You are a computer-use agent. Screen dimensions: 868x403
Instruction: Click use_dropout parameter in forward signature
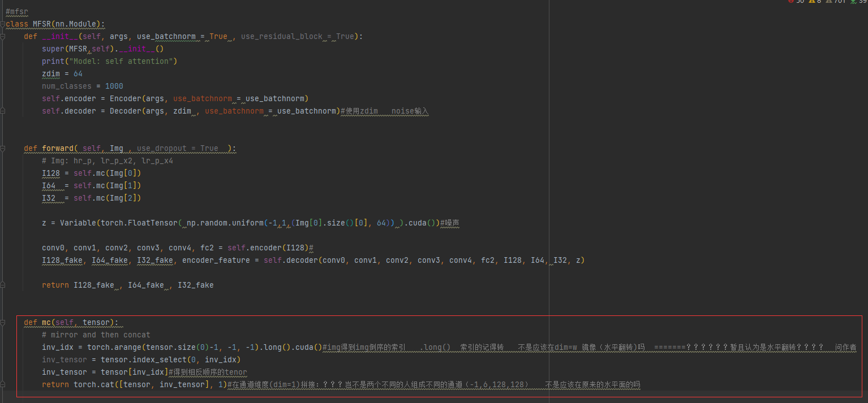[x=162, y=148]
